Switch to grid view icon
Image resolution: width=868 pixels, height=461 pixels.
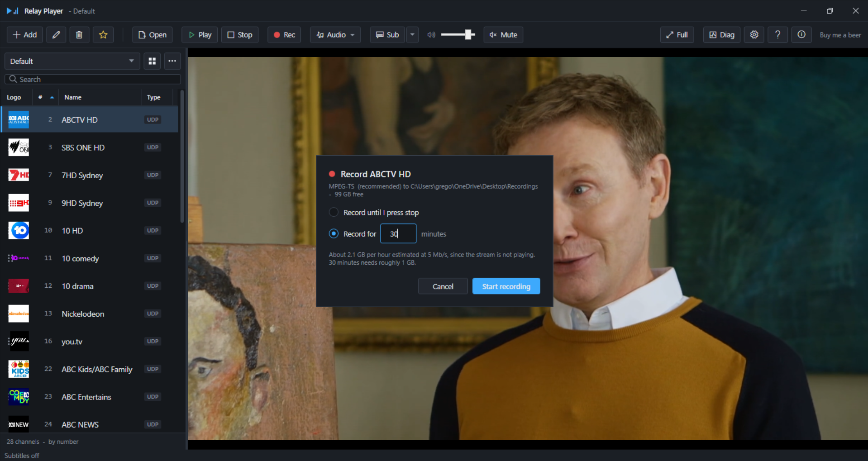pyautogui.click(x=152, y=61)
